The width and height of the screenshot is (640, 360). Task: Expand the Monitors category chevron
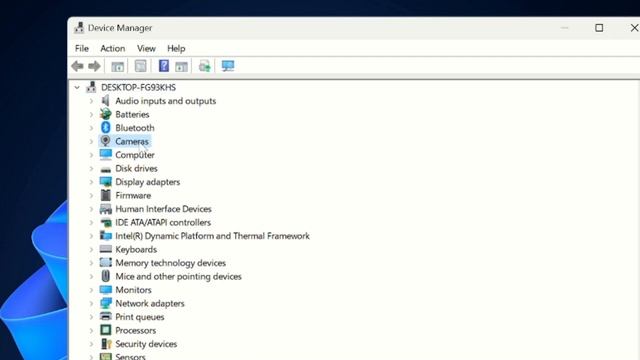point(91,290)
